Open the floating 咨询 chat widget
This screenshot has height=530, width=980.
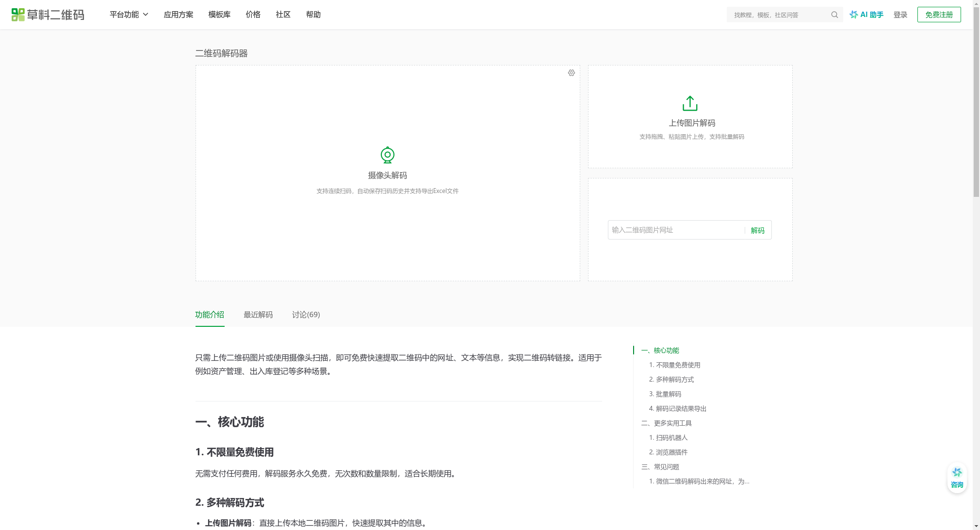pyautogui.click(x=957, y=478)
